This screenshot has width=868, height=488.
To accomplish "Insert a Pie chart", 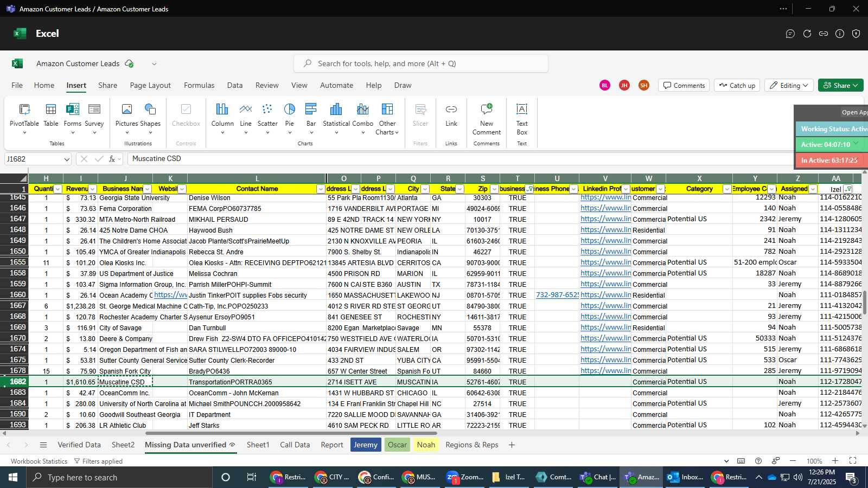I will [290, 118].
